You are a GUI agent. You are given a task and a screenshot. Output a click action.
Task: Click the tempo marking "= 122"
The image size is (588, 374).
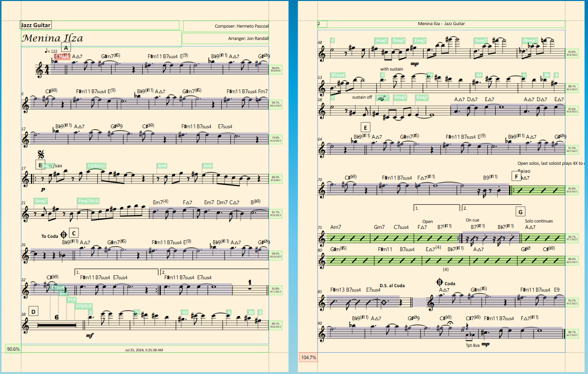tap(51, 51)
